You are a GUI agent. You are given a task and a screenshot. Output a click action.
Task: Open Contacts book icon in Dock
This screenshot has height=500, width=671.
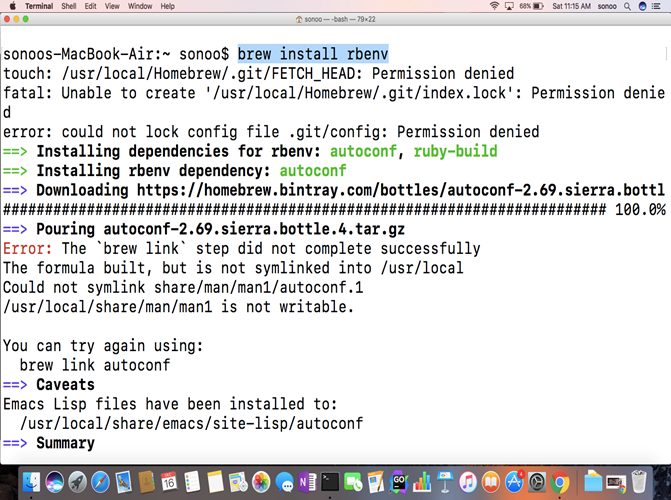[146, 482]
